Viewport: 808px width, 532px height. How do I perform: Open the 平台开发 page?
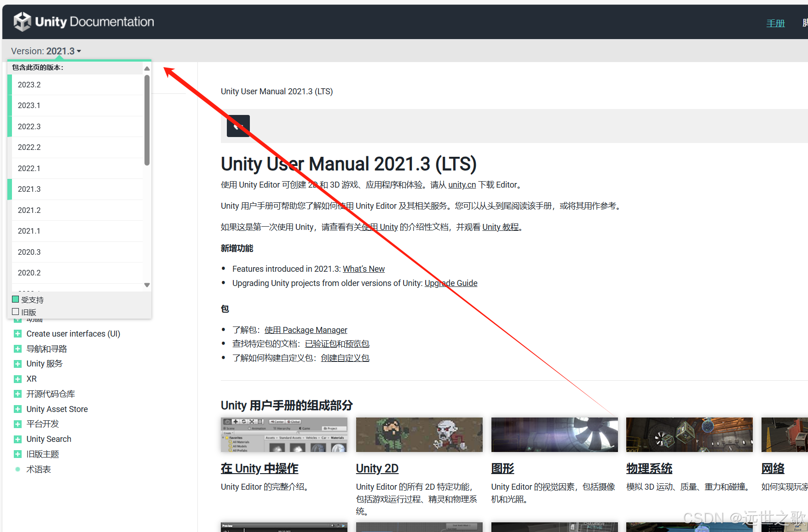pyautogui.click(x=42, y=424)
